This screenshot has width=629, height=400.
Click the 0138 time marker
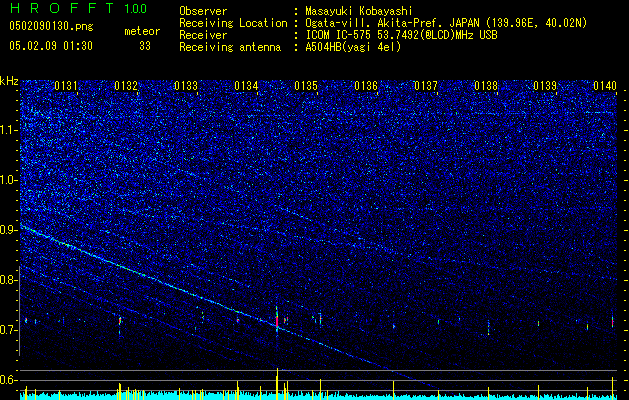pos(485,86)
